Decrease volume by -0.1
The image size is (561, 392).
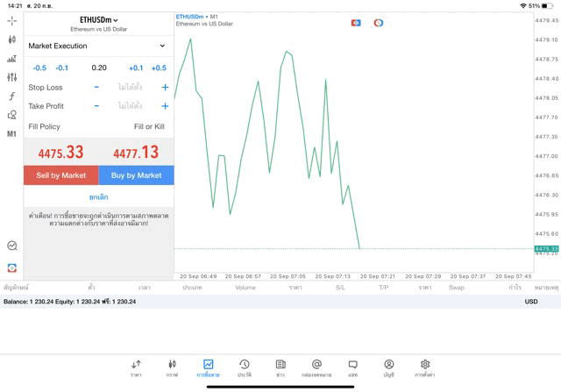62,68
